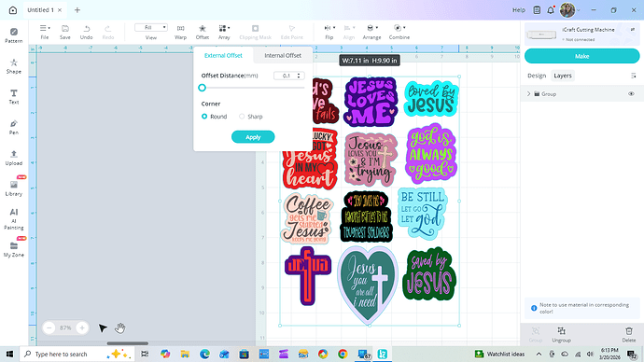The height and width of the screenshot is (362, 644).
Task: Activate the hand pan tool
Action: point(119,327)
